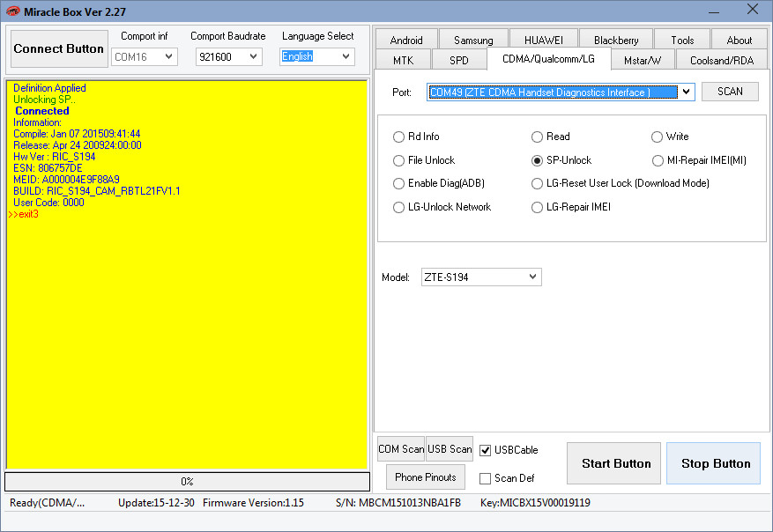The image size is (773, 532).
Task: Click the COM Scan button
Action: [x=401, y=448]
